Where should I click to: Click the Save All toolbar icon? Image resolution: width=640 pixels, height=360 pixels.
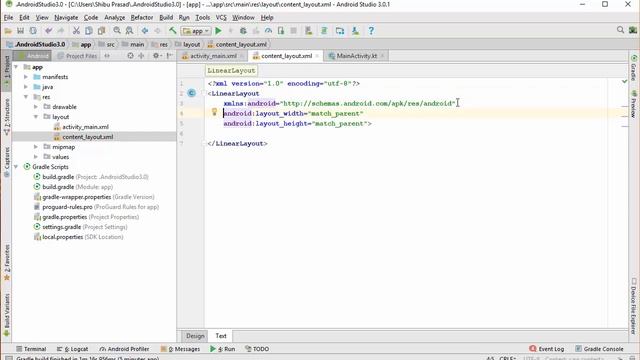tap(20, 31)
